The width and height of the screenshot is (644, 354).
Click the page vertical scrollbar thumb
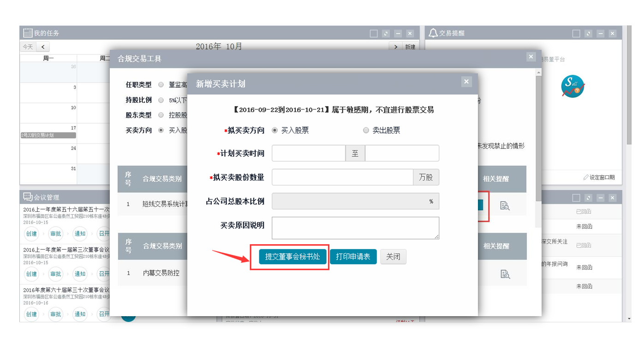point(629,85)
